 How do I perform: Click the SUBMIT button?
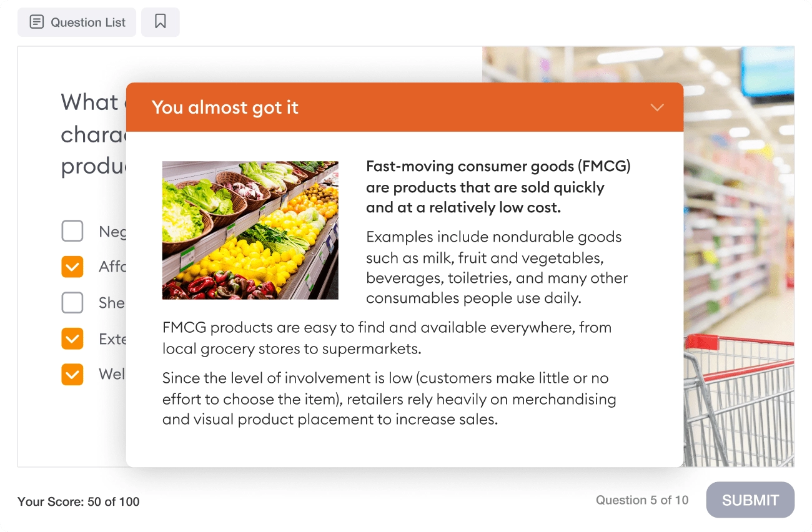[750, 500]
